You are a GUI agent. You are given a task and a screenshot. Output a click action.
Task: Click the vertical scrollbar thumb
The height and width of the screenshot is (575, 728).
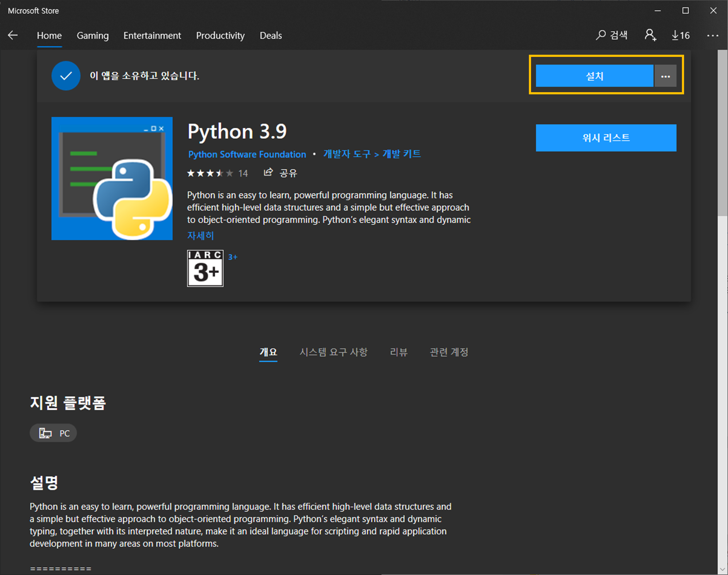point(723,133)
